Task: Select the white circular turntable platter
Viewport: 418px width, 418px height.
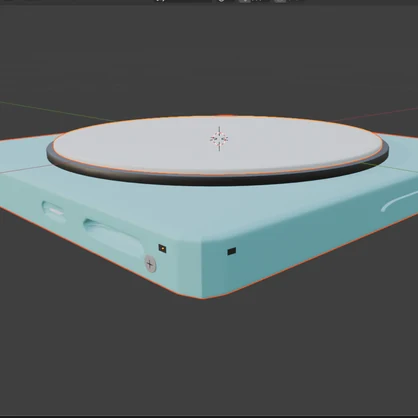Action: coord(217,145)
